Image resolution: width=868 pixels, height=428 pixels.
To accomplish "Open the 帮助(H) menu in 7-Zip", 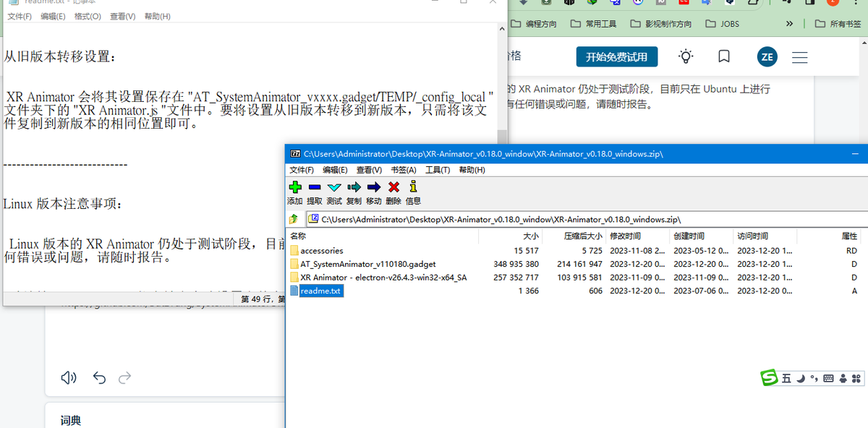I will 472,170.
